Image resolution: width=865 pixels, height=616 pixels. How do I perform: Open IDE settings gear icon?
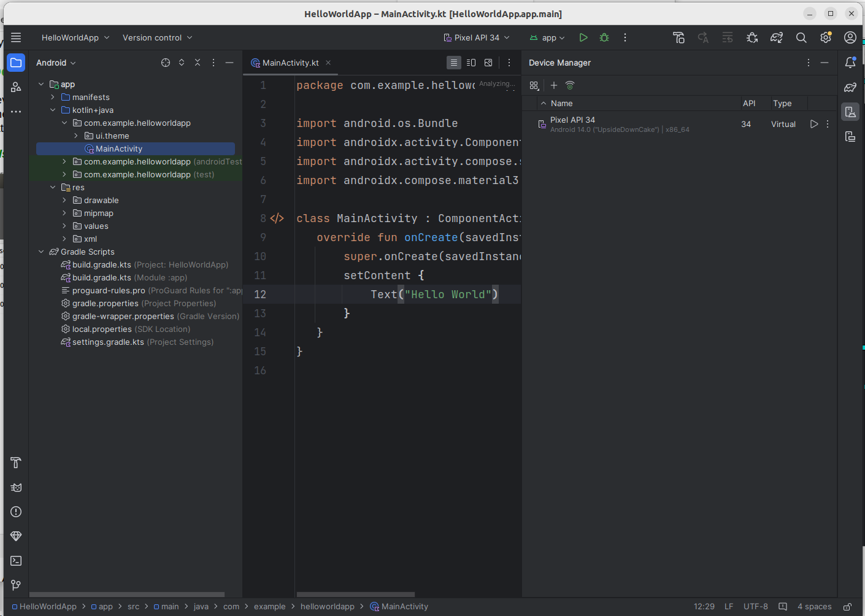[826, 37]
